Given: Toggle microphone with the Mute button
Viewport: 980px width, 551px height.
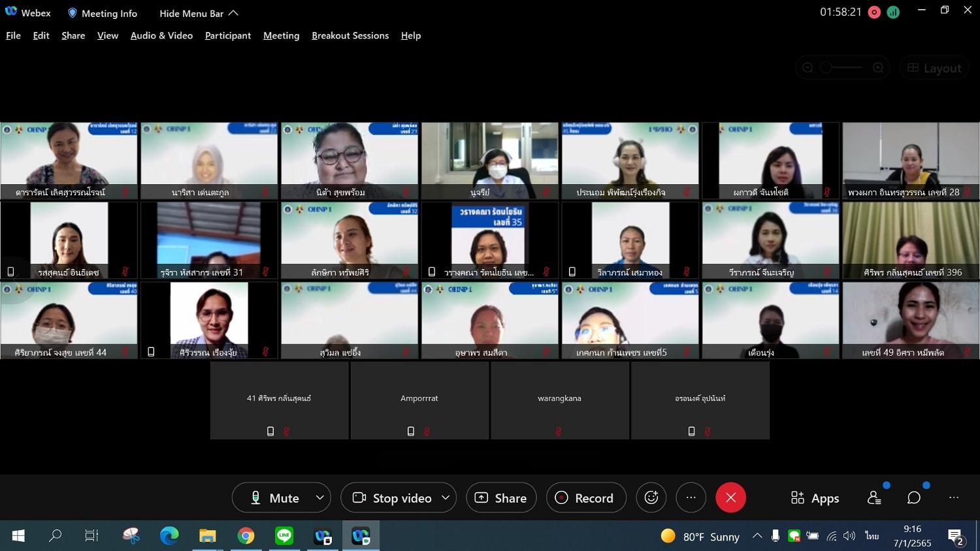Looking at the screenshot, I should 274,497.
